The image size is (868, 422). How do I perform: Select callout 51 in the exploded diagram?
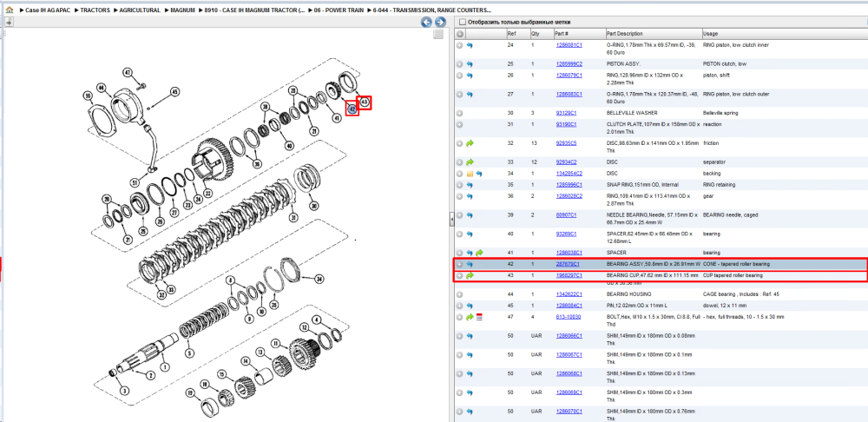[133, 182]
